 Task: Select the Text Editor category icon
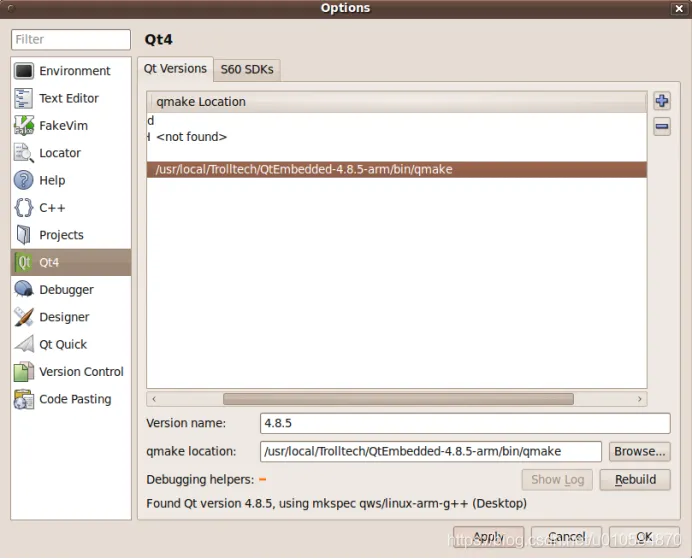click(23, 98)
